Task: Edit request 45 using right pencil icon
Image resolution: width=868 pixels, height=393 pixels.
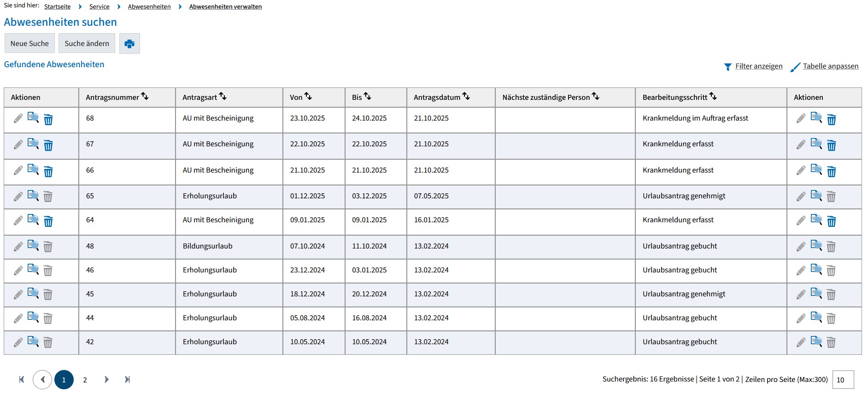Action: (x=801, y=295)
